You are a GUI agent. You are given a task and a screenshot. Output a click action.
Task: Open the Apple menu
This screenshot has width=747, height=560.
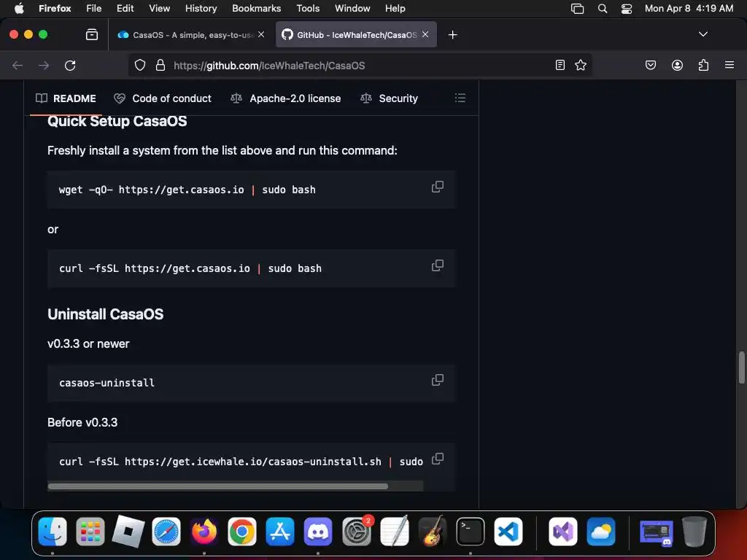[19, 9]
